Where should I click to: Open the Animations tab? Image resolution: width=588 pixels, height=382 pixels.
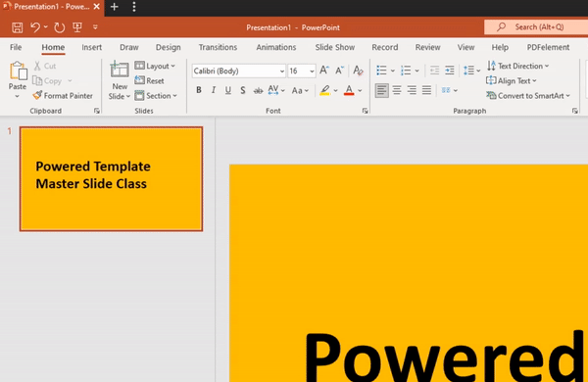tap(276, 47)
